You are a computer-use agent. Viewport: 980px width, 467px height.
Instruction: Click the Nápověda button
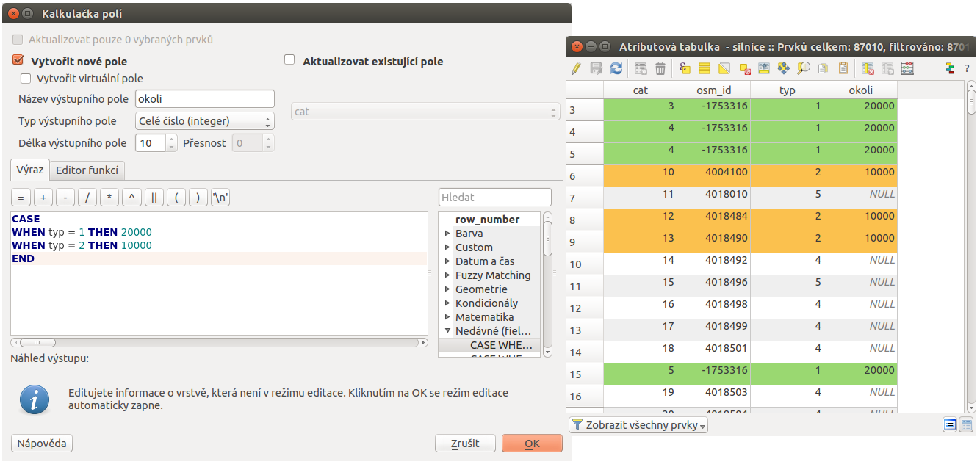pos(42,444)
